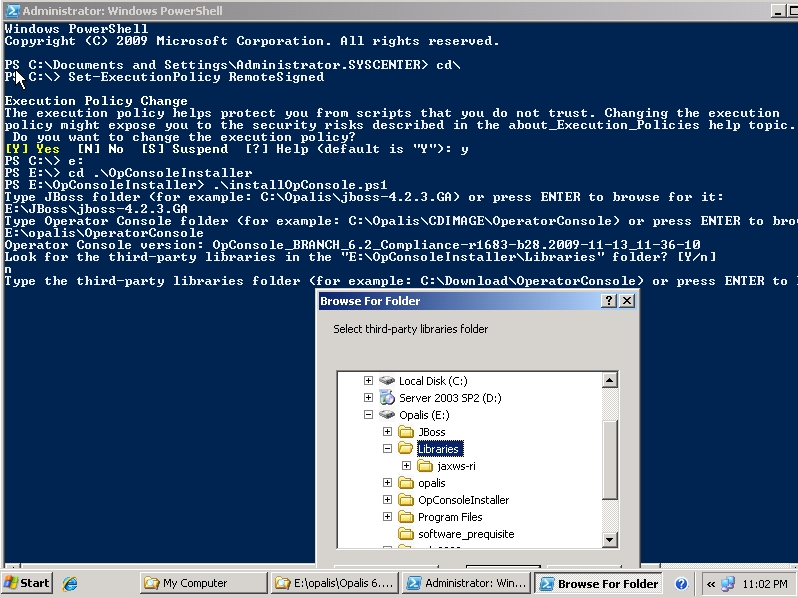
Task: Open the Windows Start menu
Action: (27, 583)
